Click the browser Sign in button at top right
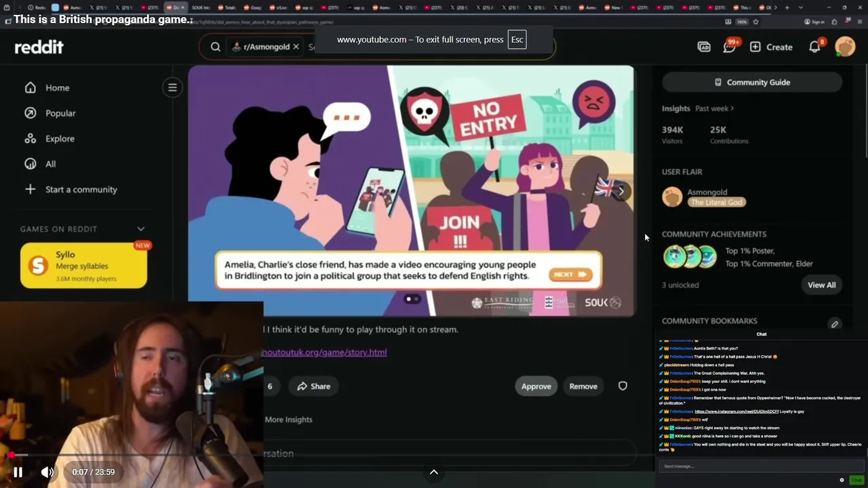The height and width of the screenshot is (488, 868). tap(814, 22)
